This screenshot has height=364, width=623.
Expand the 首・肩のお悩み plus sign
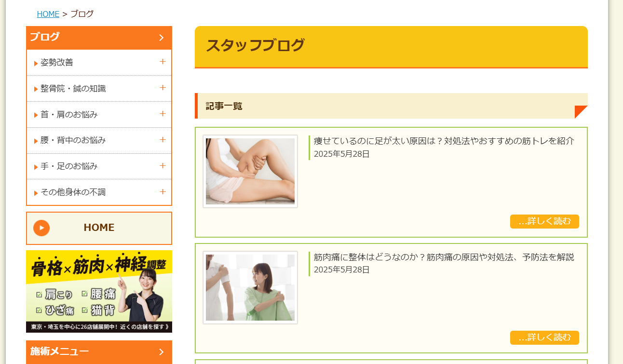[x=163, y=114]
